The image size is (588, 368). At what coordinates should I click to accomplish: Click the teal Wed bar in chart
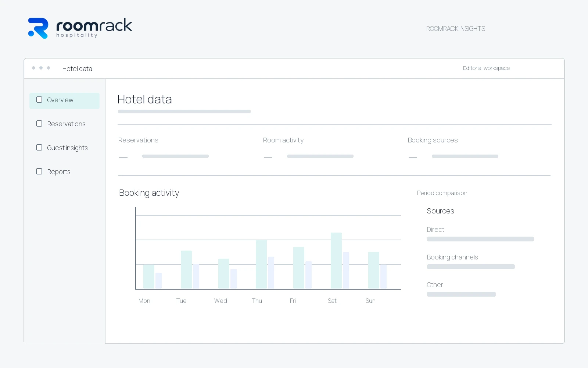pyautogui.click(x=224, y=274)
